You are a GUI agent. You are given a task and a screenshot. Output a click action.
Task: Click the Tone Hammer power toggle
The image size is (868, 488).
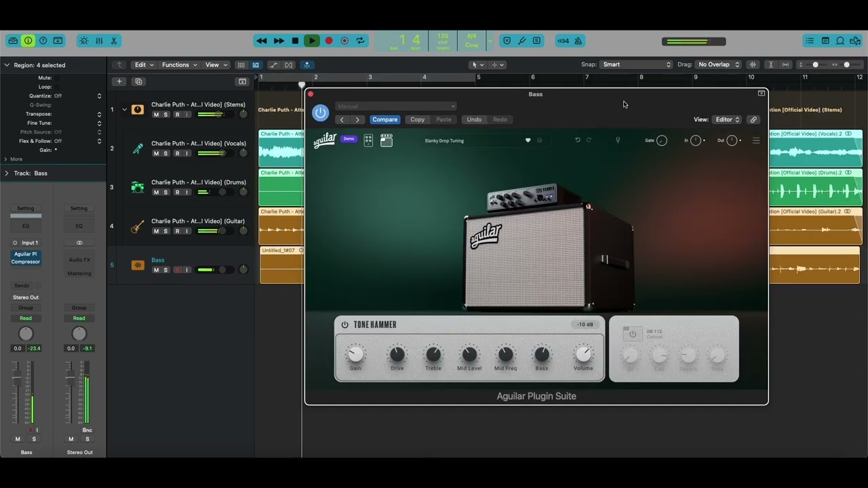[344, 325]
